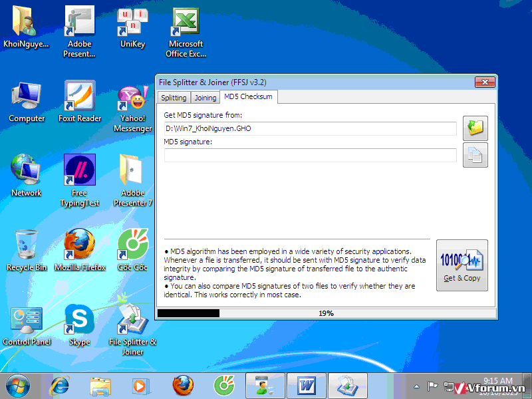Screen dimensions: 532x399
Task: Switch to the Splitting tab
Action: 174,98
